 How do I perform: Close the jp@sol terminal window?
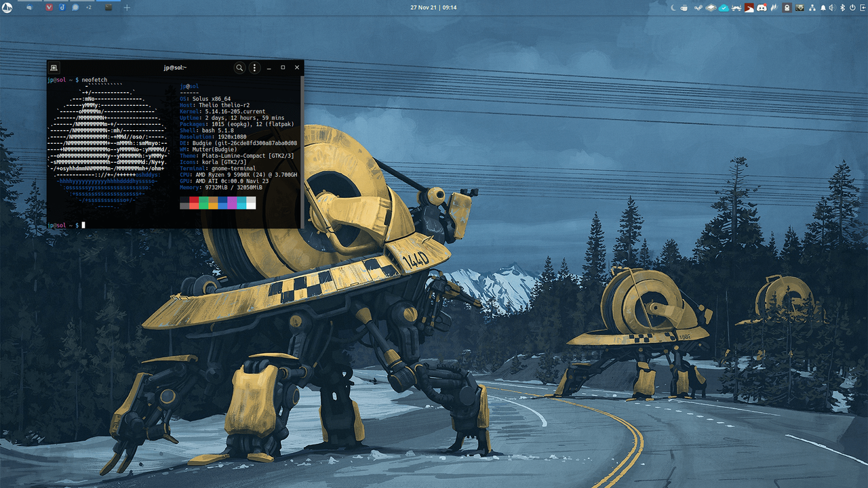[x=297, y=68]
